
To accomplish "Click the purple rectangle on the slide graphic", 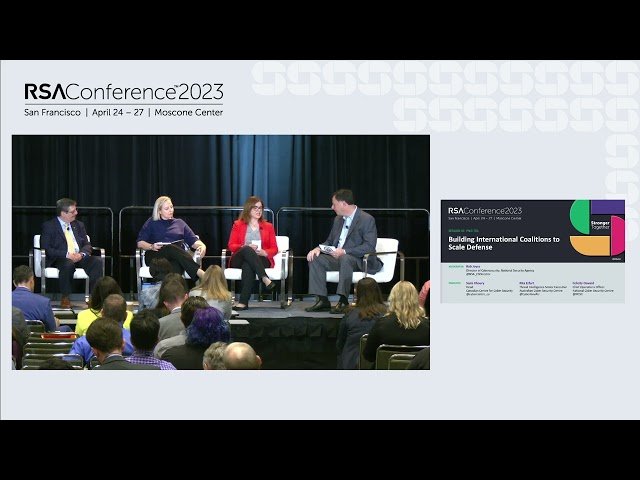I will tap(608, 207).
